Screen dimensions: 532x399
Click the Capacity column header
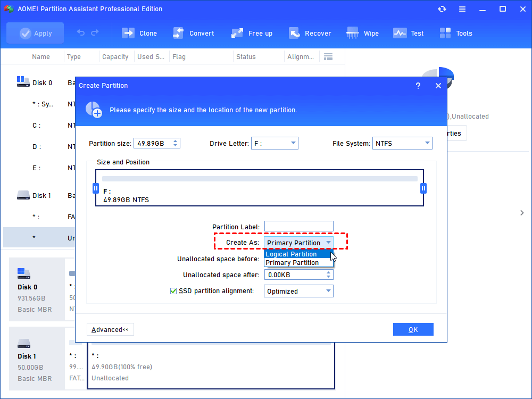click(115, 57)
